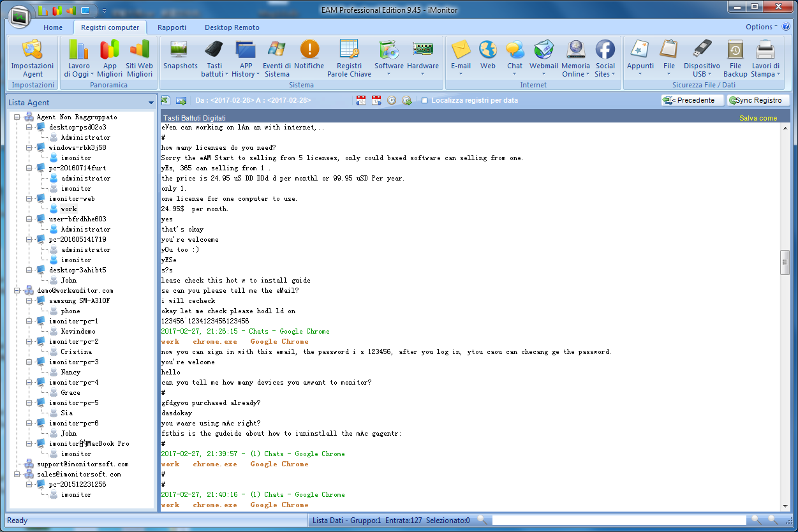Collapse the demo@workauditor.com tree node

point(17,291)
